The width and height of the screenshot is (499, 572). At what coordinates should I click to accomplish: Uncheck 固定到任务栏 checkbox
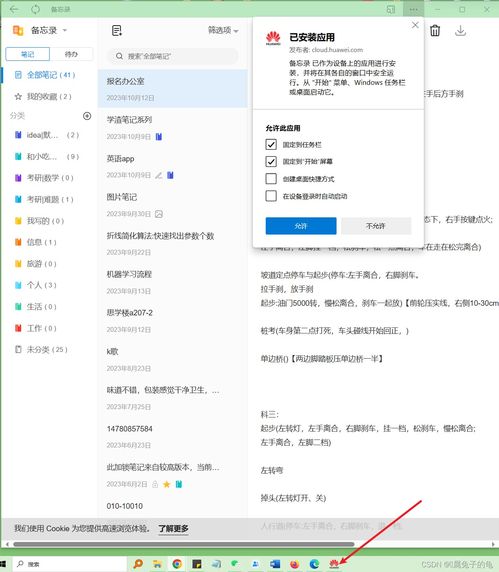click(271, 144)
